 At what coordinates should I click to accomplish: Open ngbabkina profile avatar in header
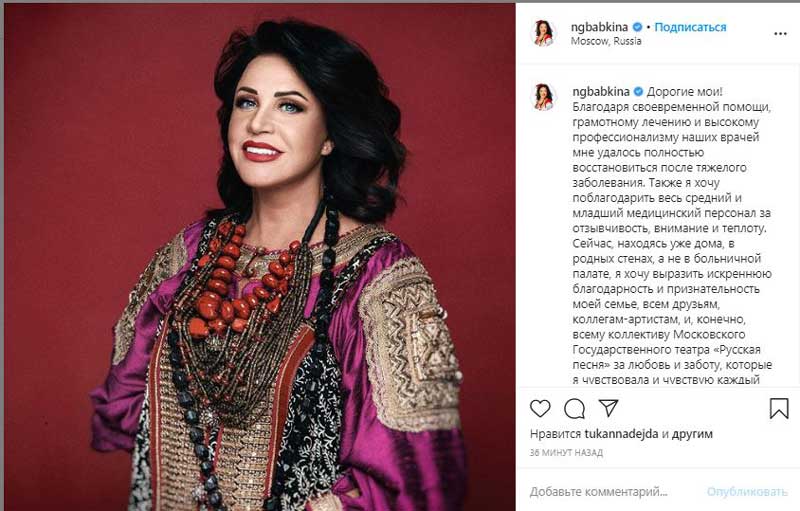(544, 34)
